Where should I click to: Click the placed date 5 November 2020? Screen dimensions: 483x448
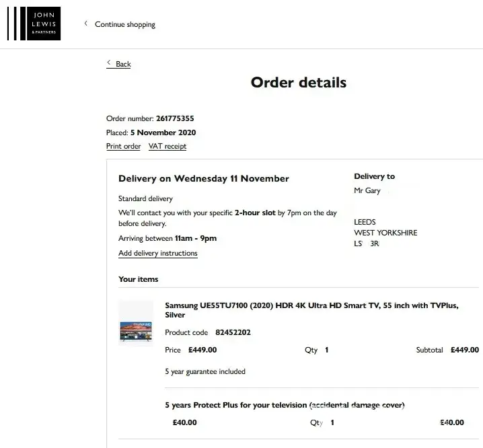(x=163, y=133)
